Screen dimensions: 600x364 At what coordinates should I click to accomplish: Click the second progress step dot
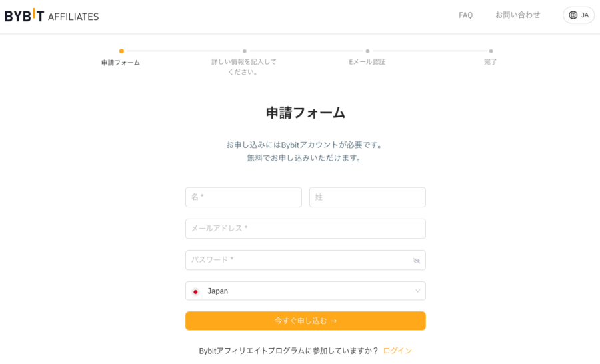pos(245,51)
